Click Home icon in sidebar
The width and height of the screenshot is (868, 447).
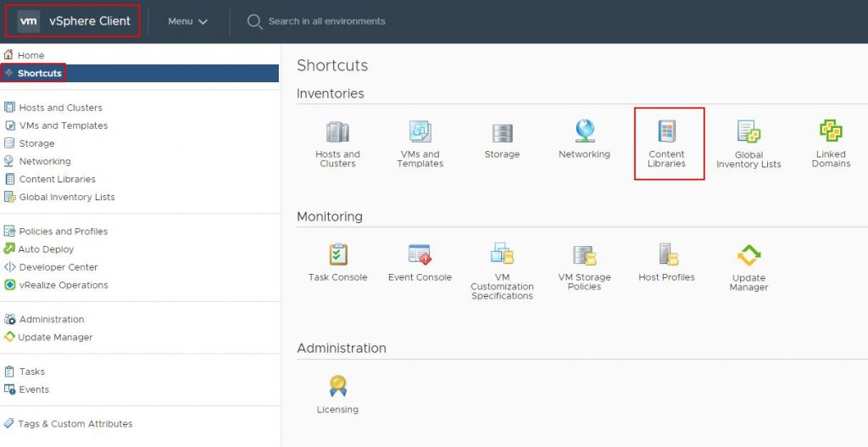(x=8, y=55)
